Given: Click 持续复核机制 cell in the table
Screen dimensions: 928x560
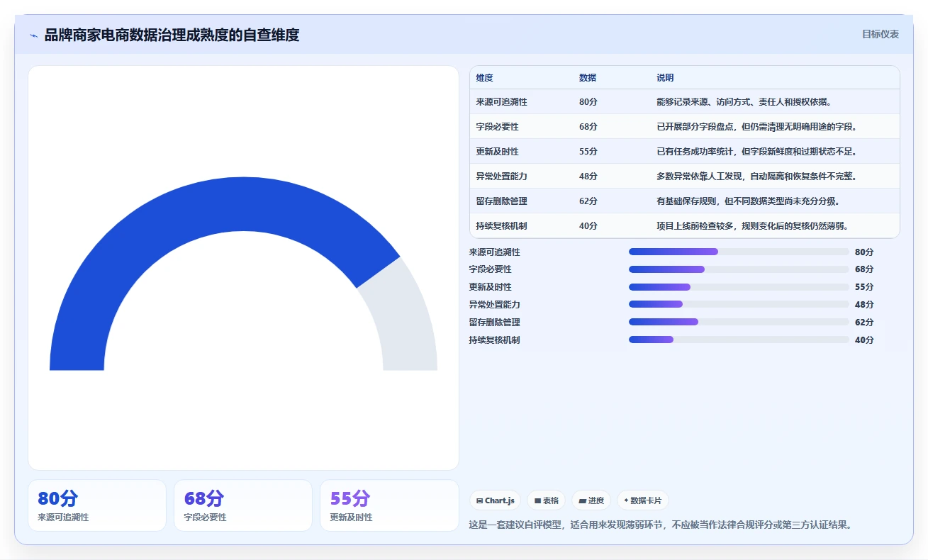Looking at the screenshot, I should pos(502,226).
